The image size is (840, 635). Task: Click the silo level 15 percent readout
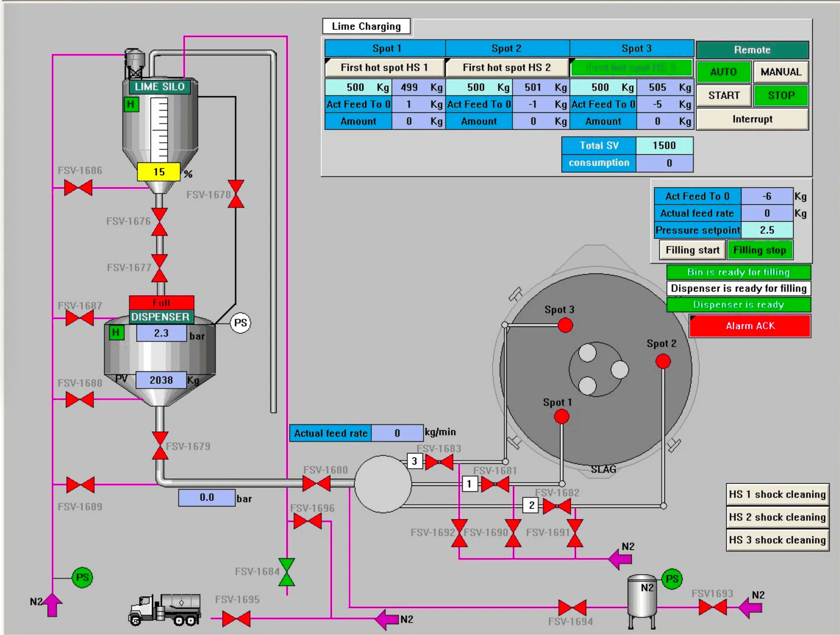pyautogui.click(x=159, y=172)
